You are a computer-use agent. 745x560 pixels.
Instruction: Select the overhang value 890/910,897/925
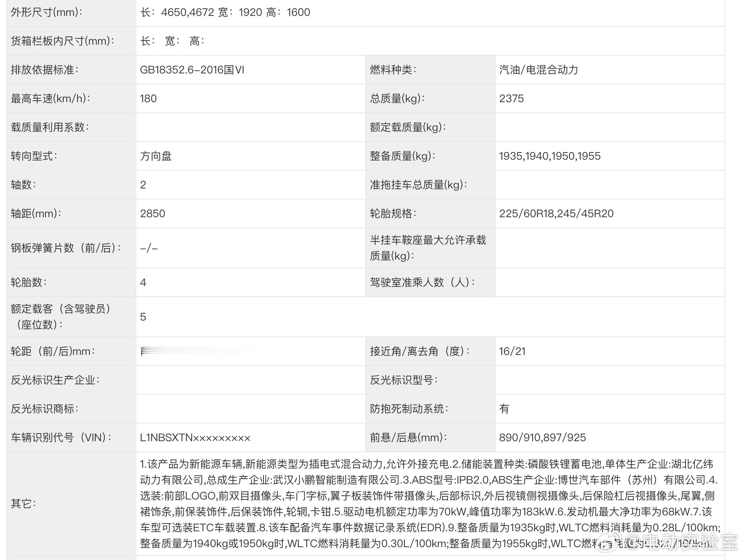click(x=542, y=437)
